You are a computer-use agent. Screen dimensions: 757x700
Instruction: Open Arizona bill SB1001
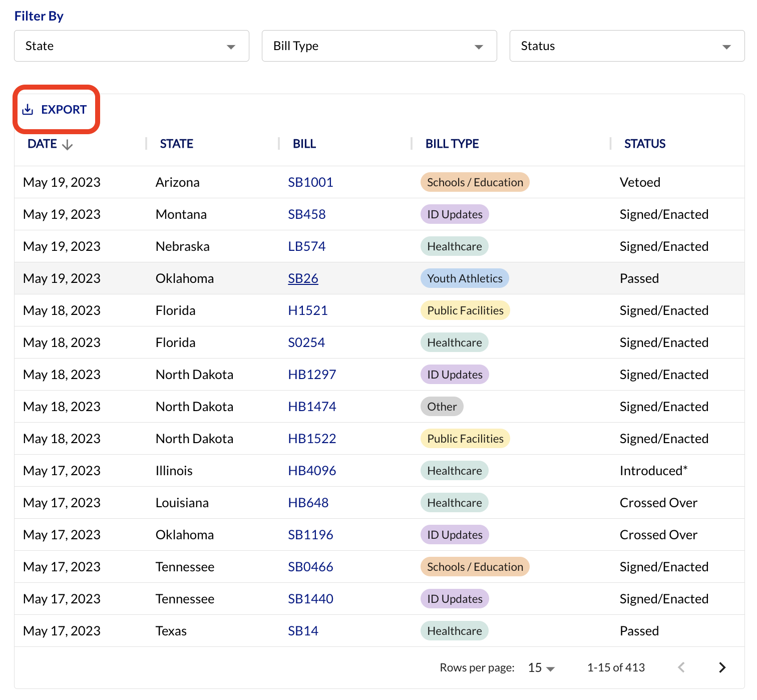[x=310, y=182]
